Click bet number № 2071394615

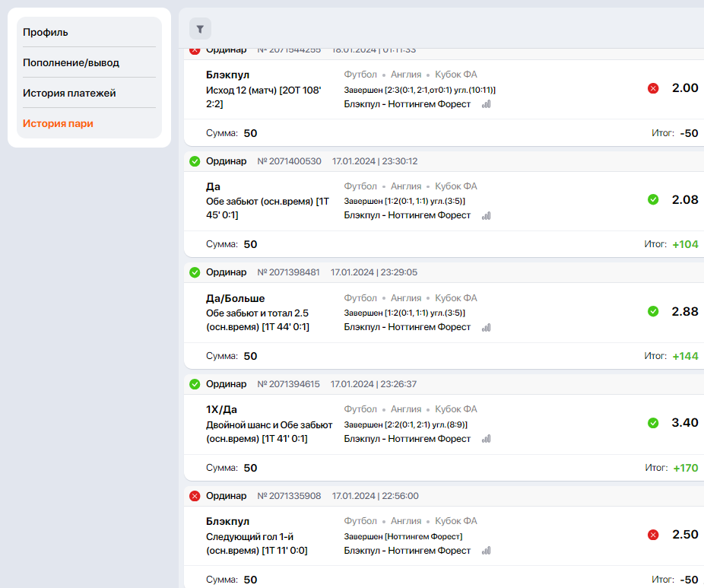pyautogui.click(x=288, y=384)
